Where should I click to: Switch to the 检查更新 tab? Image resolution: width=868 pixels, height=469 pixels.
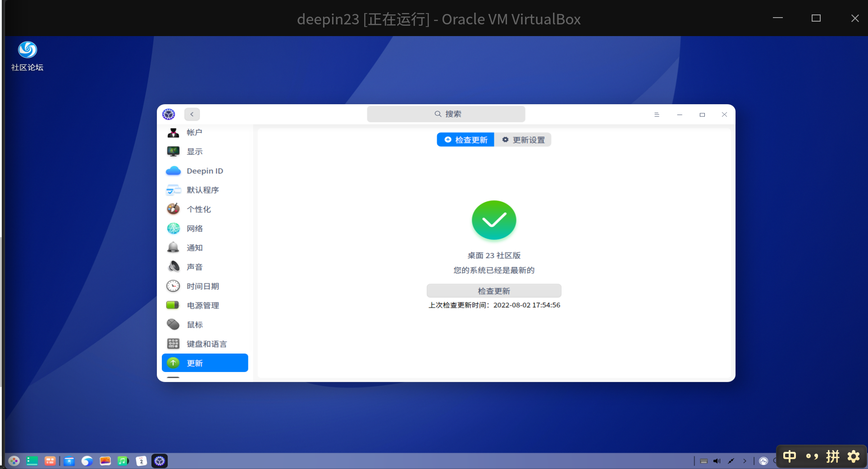click(x=466, y=140)
